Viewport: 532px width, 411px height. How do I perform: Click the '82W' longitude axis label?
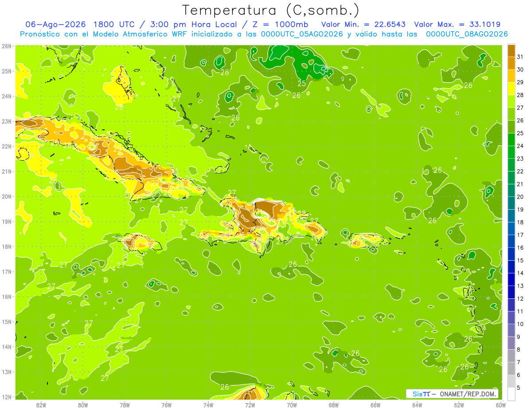point(41,405)
